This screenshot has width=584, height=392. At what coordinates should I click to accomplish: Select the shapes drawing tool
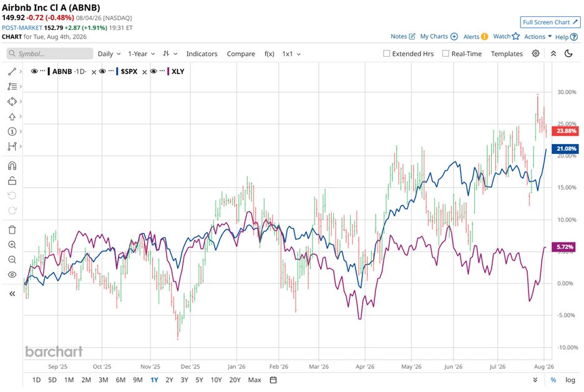pos(12,102)
